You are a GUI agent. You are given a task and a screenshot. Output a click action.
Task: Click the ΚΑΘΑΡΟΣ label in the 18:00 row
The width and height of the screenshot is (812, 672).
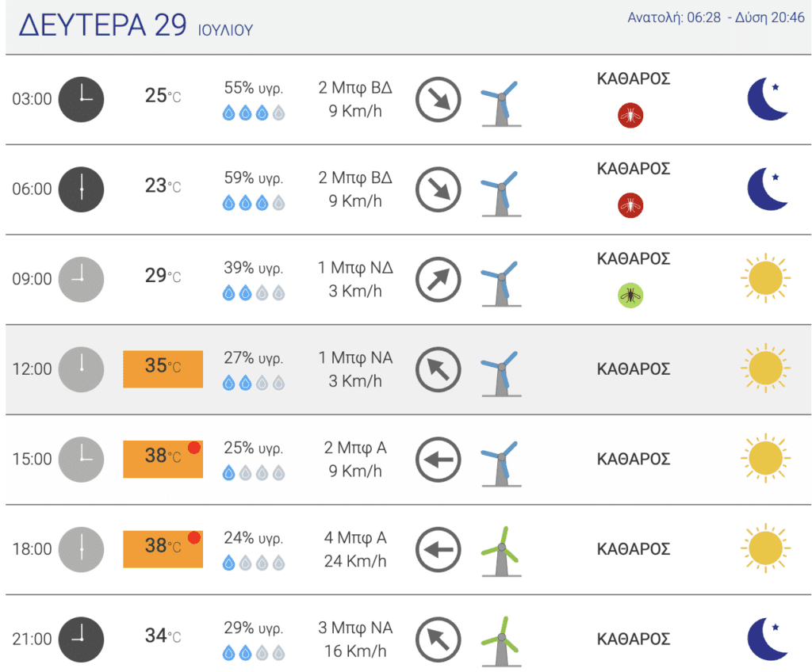coord(634,549)
